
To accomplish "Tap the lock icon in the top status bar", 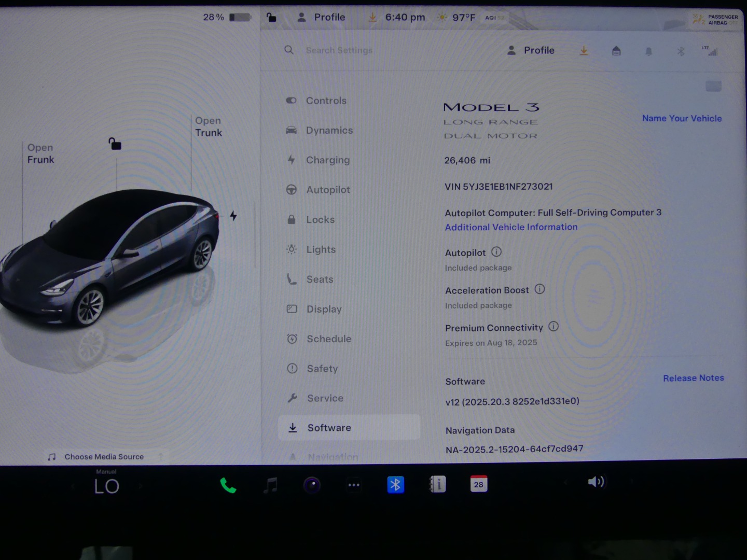I will click(271, 17).
